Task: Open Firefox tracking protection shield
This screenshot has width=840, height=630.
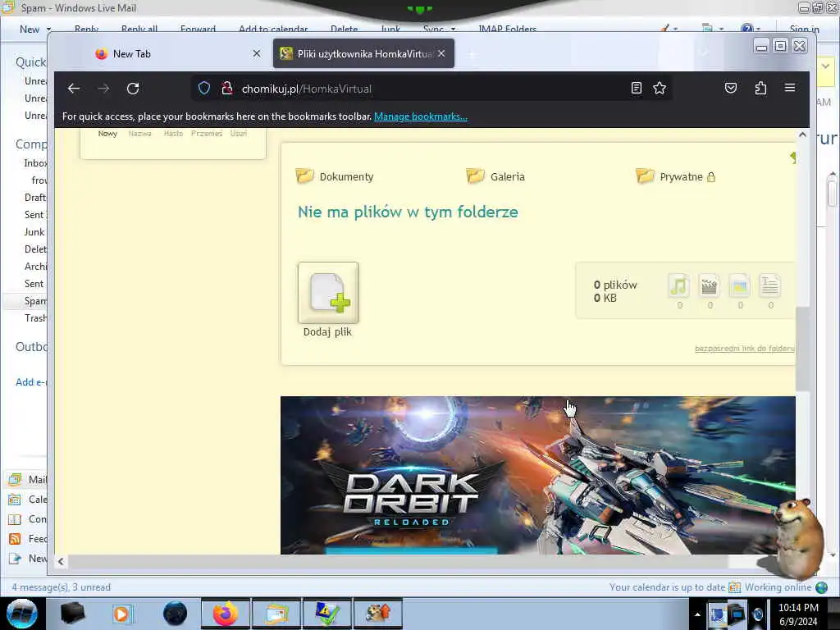Action: click(x=204, y=88)
